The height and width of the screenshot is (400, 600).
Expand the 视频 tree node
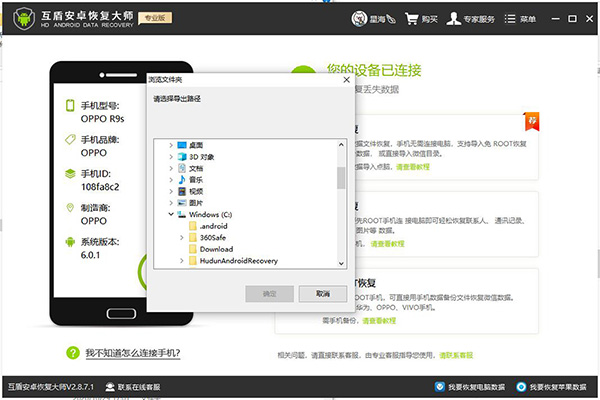(x=171, y=191)
